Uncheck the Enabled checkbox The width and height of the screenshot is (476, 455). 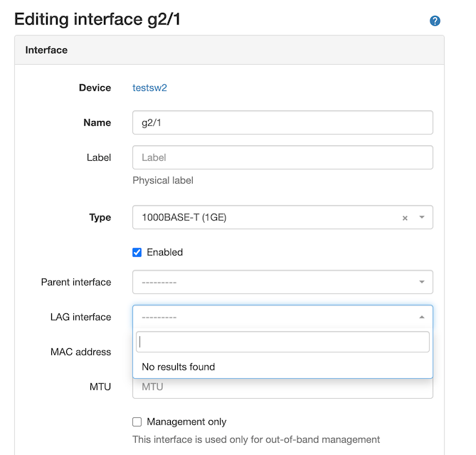click(x=137, y=252)
